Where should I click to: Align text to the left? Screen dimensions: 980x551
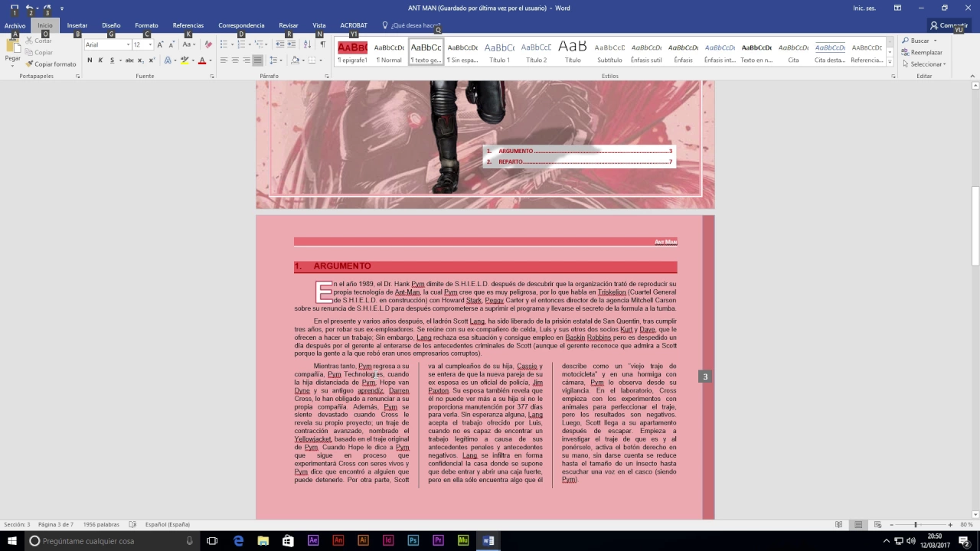224,60
